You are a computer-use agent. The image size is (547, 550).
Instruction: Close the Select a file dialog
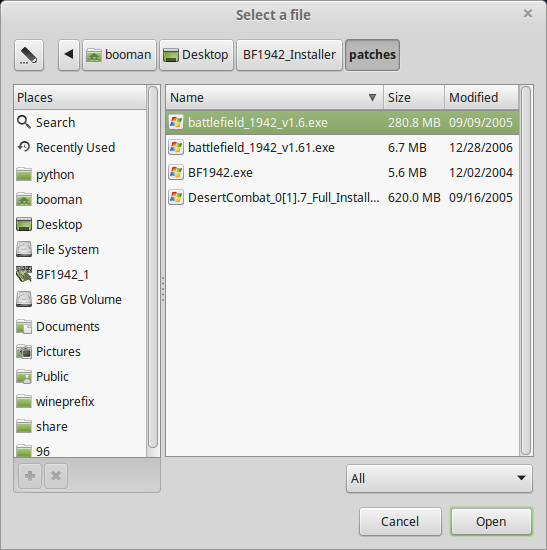point(528,14)
